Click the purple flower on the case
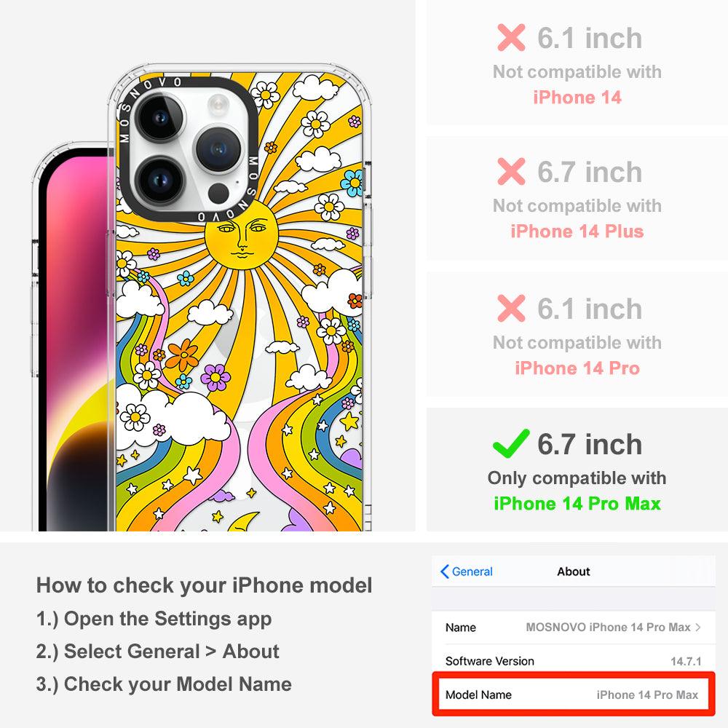This screenshot has width=728, height=728. [215, 377]
